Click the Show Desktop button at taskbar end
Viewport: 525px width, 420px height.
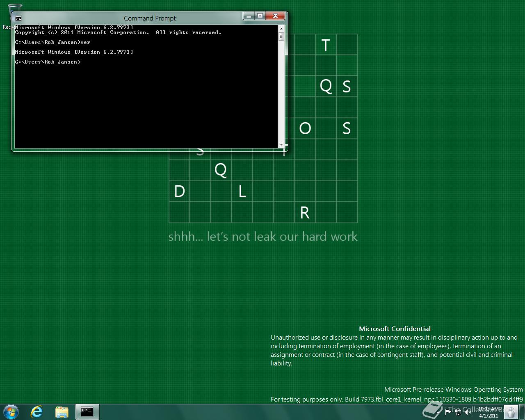pyautogui.click(x=522, y=412)
